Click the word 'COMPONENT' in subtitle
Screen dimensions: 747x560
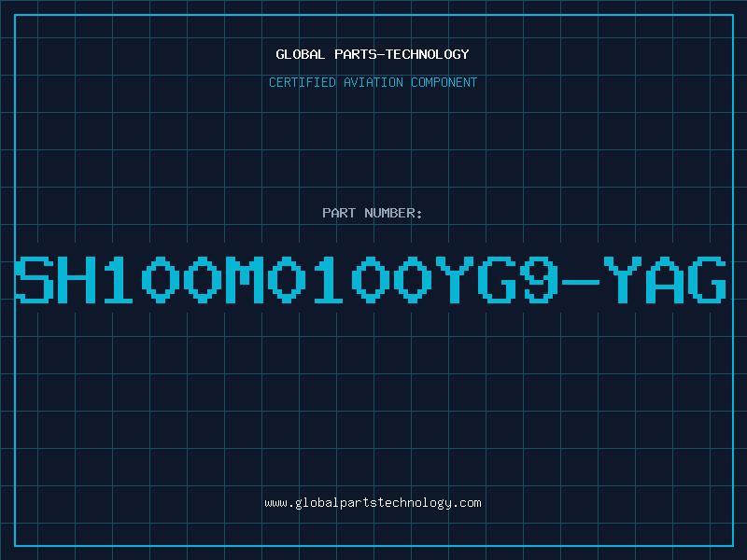[x=444, y=82]
